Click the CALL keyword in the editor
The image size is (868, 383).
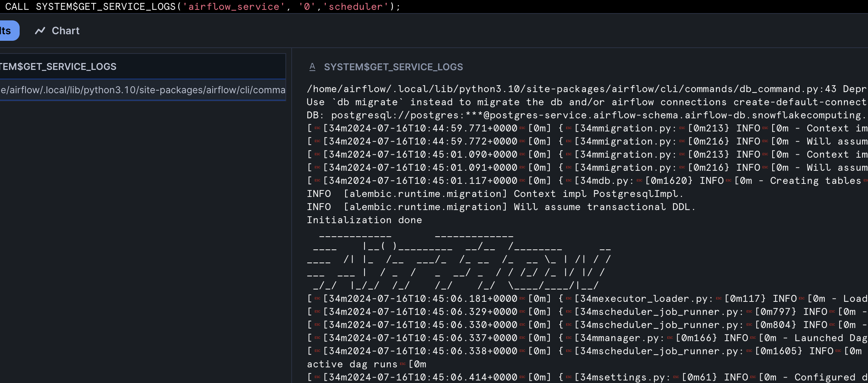pyautogui.click(x=17, y=7)
